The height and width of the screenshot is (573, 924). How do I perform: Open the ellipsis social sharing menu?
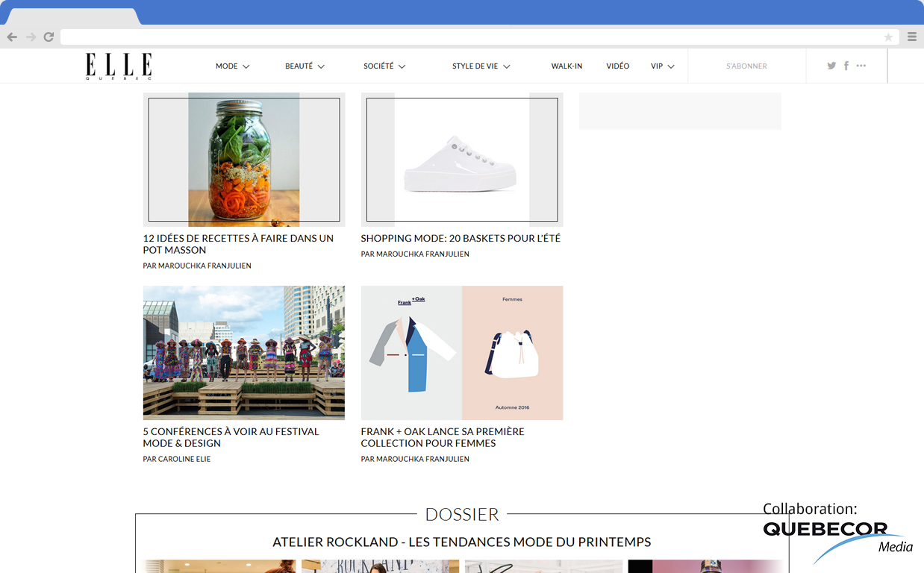tap(861, 66)
